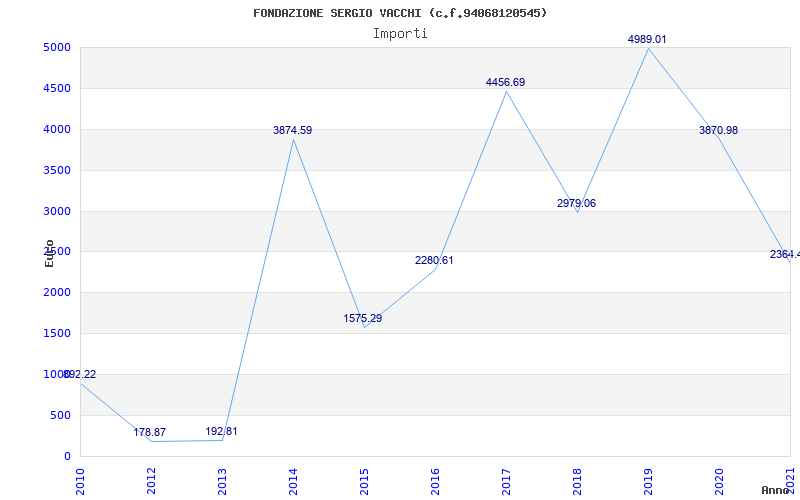
Task: Click the Euro y-axis title
Action: 49,253
